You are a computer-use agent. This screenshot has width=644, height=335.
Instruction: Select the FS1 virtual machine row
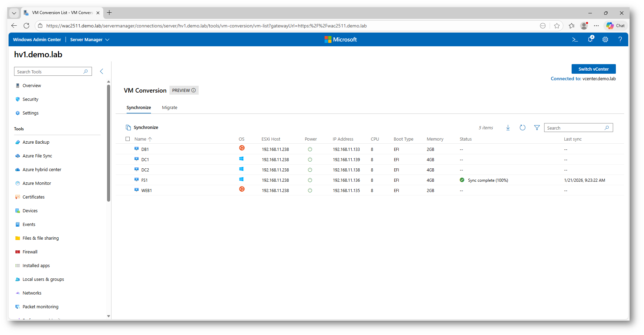[144, 180]
